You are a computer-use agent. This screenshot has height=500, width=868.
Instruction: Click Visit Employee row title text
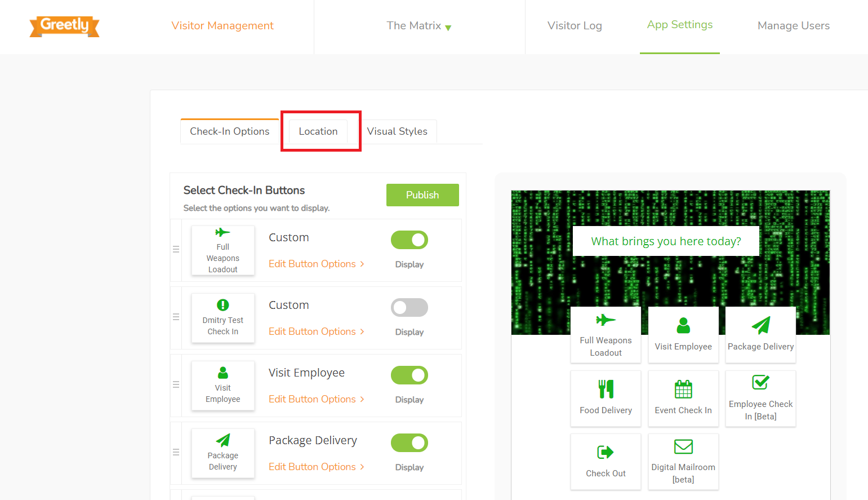point(306,373)
